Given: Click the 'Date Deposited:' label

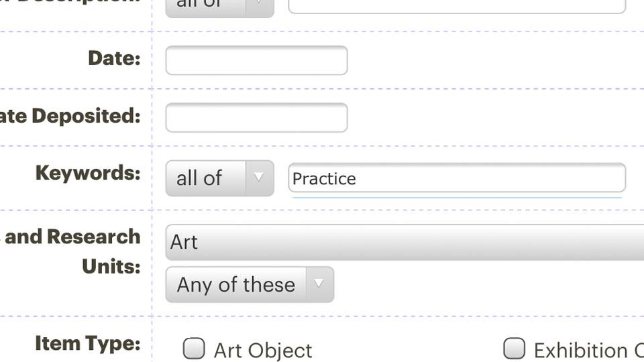Looking at the screenshot, I should click(x=70, y=115).
